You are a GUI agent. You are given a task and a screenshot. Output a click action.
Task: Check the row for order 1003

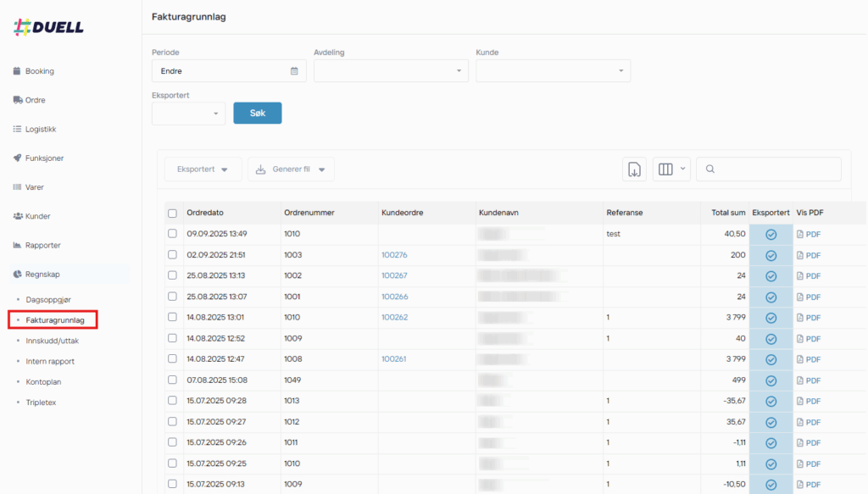click(173, 255)
